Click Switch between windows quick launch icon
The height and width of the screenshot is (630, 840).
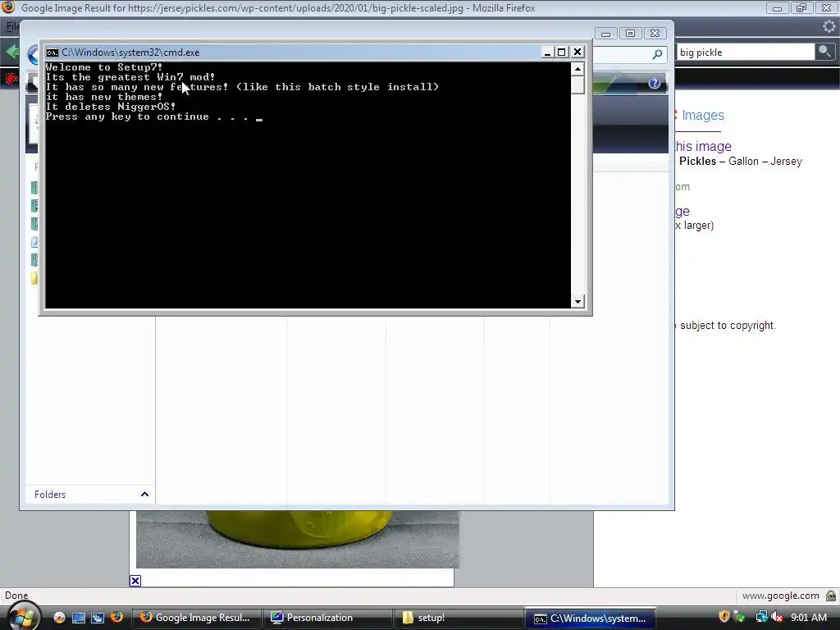[x=97, y=618]
